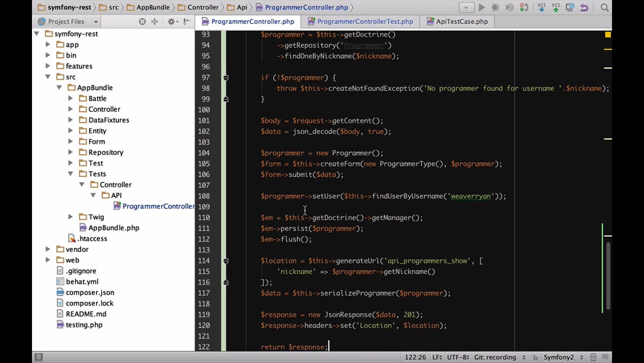Click the Revert (undo arrow) icon
Viewport: 644px width, 363px height.
coord(584,8)
